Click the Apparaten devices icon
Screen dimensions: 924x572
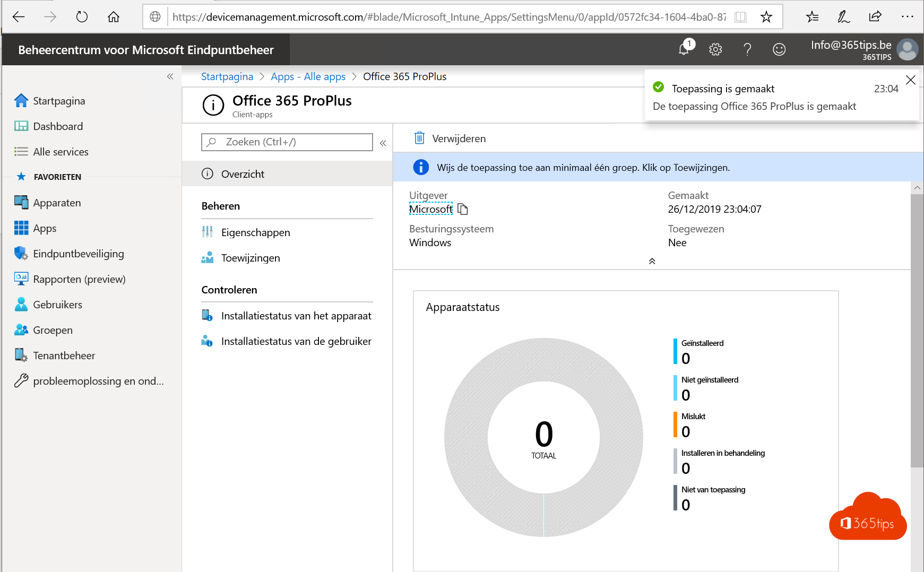click(x=21, y=202)
